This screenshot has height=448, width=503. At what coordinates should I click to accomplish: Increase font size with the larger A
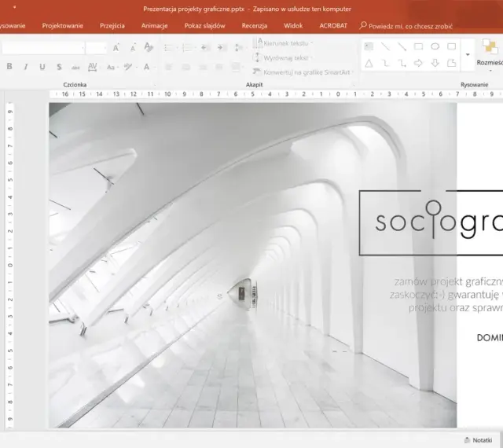pyautogui.click(x=116, y=48)
